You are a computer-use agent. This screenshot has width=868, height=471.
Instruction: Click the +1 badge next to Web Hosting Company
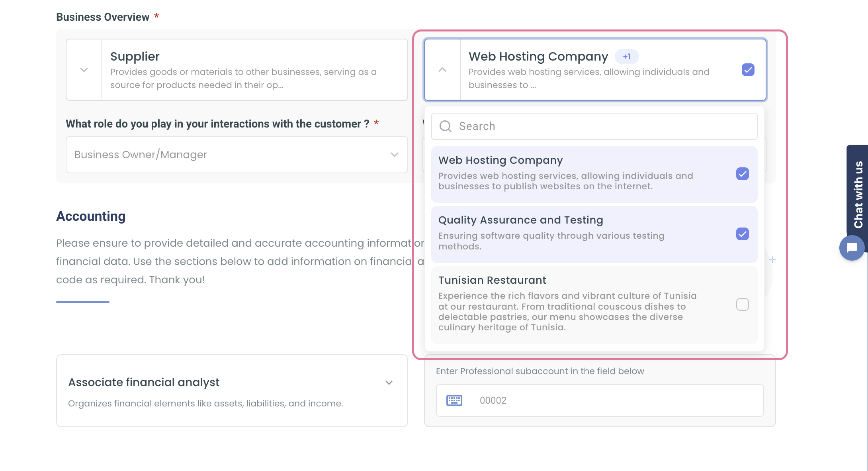(627, 57)
